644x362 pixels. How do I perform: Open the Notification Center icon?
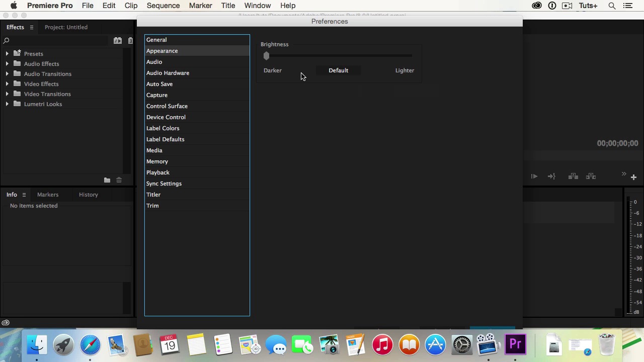(627, 6)
